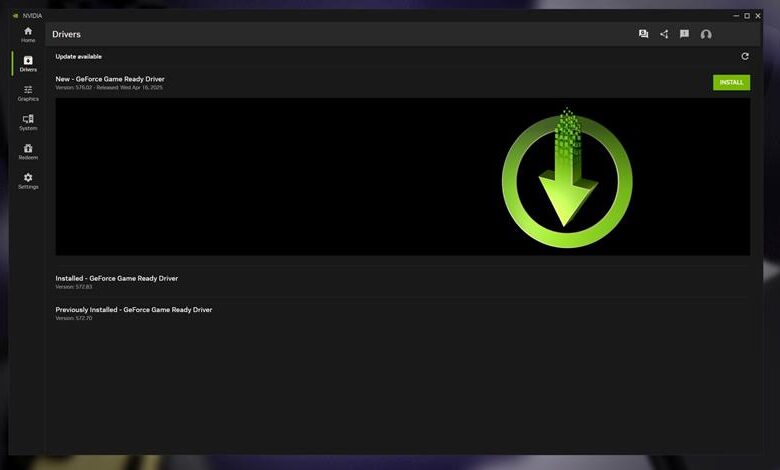Click the 'Version: 572.83' installed driver text
780x470 pixels.
(74, 287)
